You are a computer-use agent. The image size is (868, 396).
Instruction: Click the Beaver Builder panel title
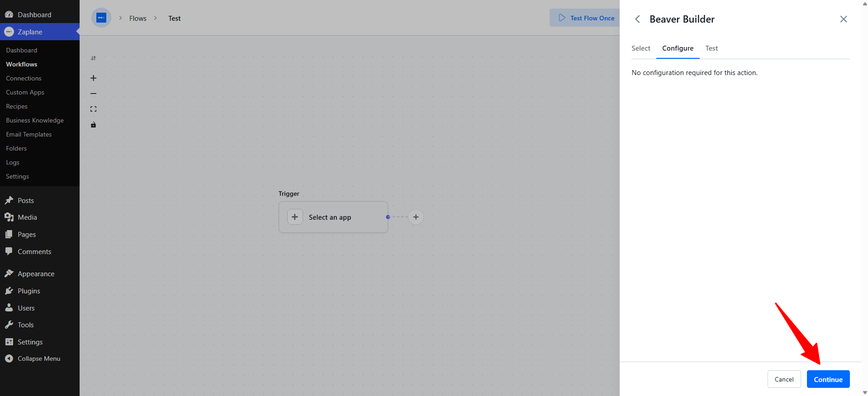[x=682, y=19]
